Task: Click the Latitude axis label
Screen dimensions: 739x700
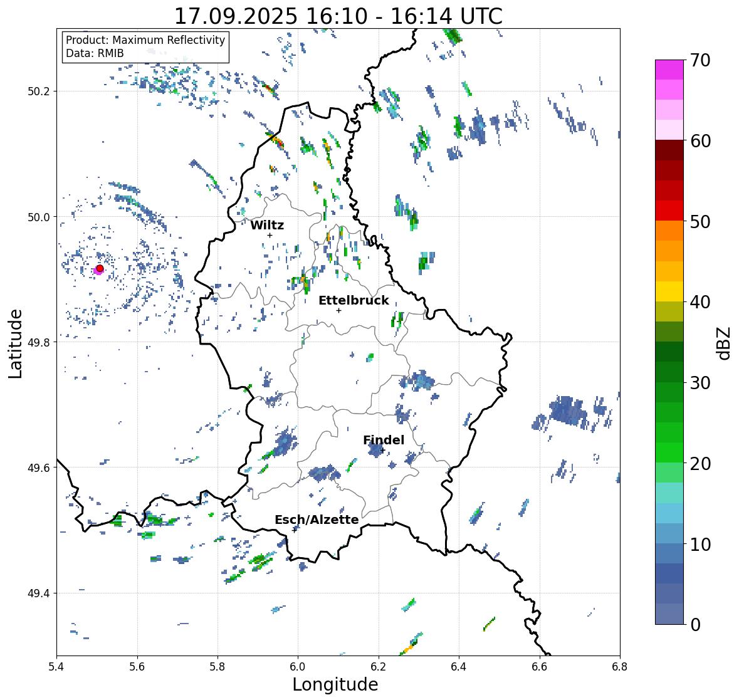Action: click(x=16, y=344)
